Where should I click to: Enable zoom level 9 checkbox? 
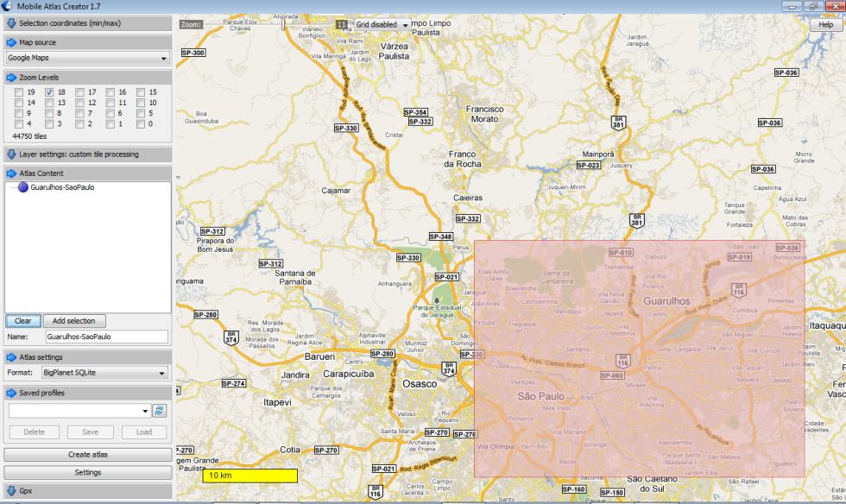pyautogui.click(x=19, y=113)
